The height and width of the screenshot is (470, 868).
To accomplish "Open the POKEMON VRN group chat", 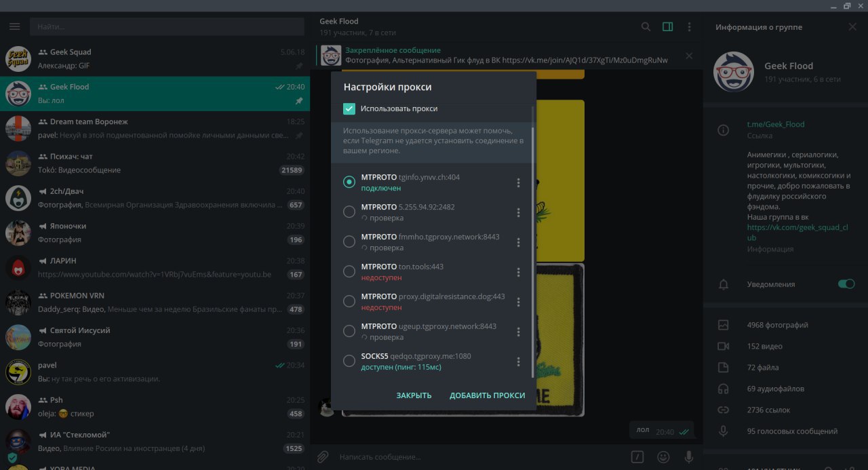I will pyautogui.click(x=155, y=302).
